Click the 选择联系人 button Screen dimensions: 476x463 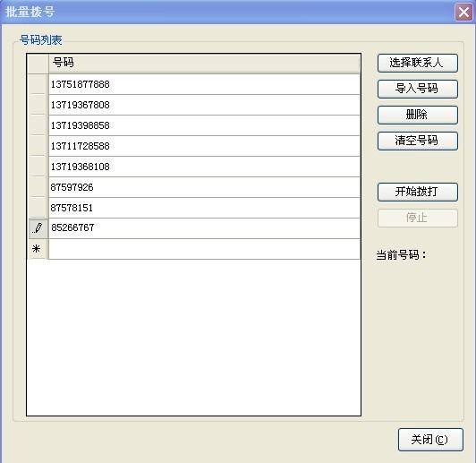[418, 63]
